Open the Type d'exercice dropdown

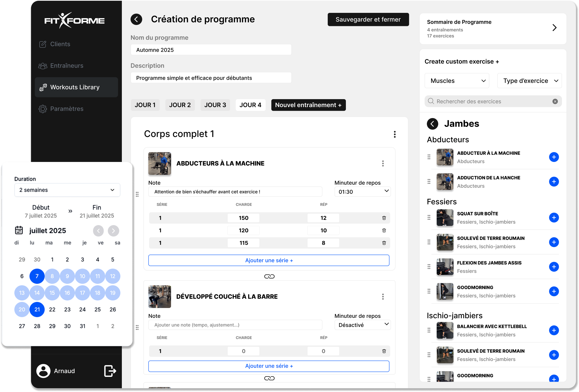[x=530, y=81]
